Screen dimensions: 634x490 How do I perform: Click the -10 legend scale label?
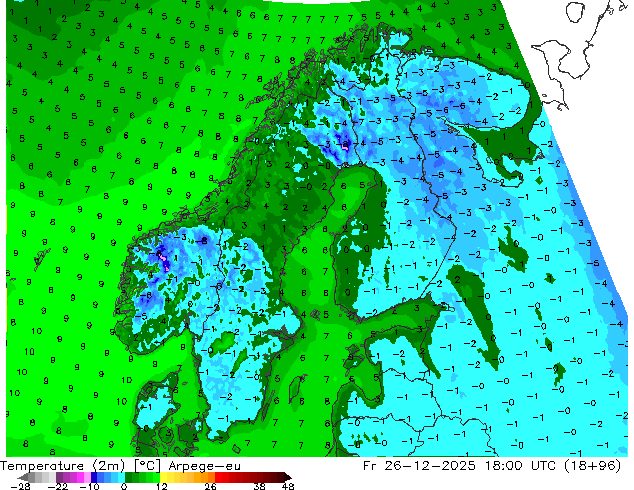point(89,486)
